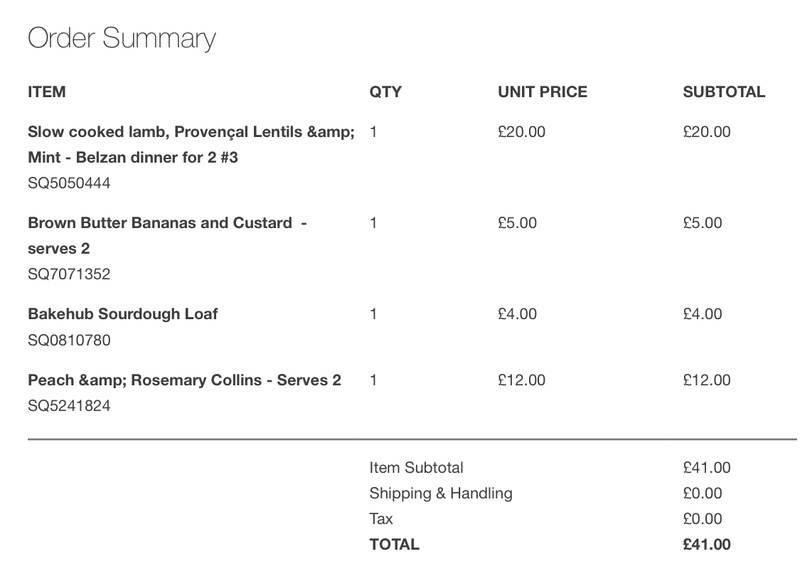Click the Shipping & Handling label
800x581 pixels.
(x=441, y=493)
